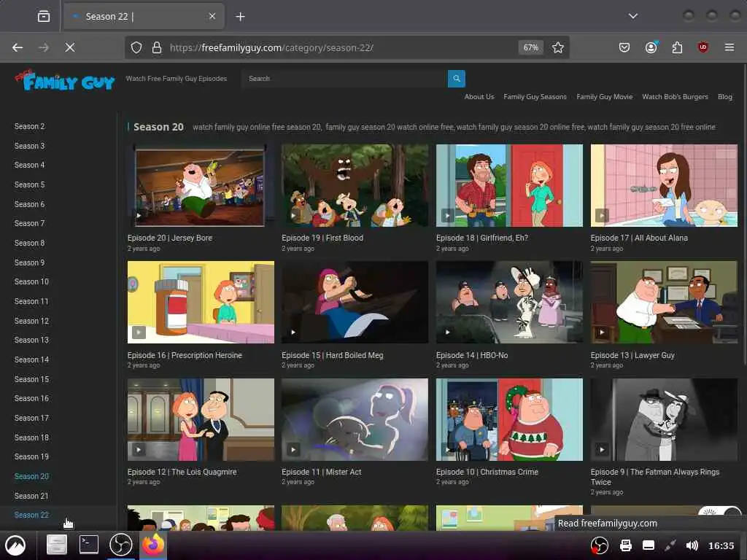Click Episode 13 | Lawyer Guy title
Image resolution: width=747 pixels, height=560 pixels.
[x=632, y=355]
